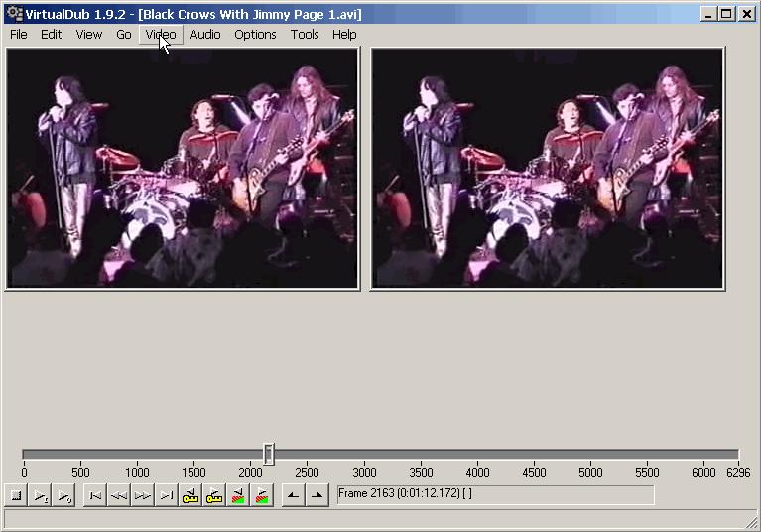Viewport: 761px width, 532px height.
Task: Close the VirtualDub window
Action: [x=746, y=14]
